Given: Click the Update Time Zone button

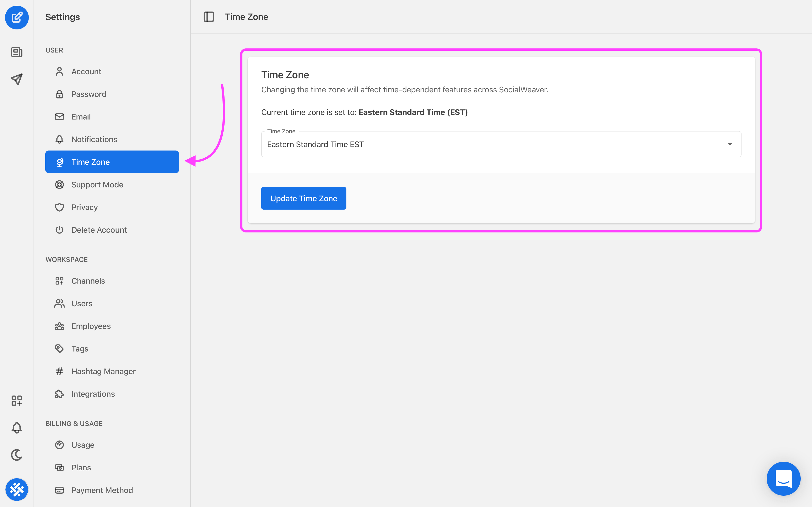Looking at the screenshot, I should 303,198.
